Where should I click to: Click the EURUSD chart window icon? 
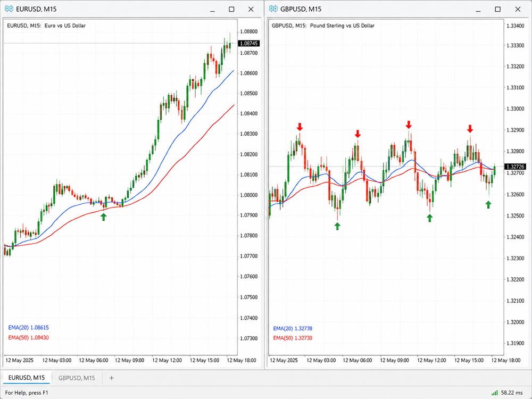tap(9, 9)
